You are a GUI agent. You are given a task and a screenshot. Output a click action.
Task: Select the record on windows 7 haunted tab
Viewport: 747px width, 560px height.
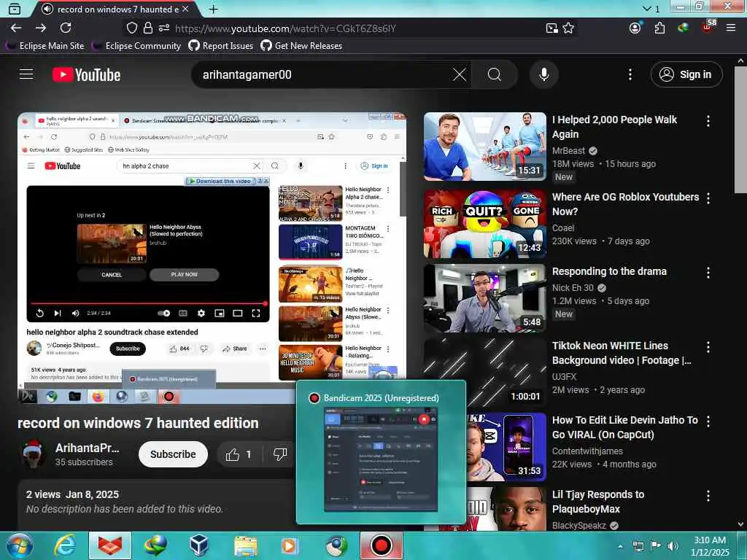115,9
